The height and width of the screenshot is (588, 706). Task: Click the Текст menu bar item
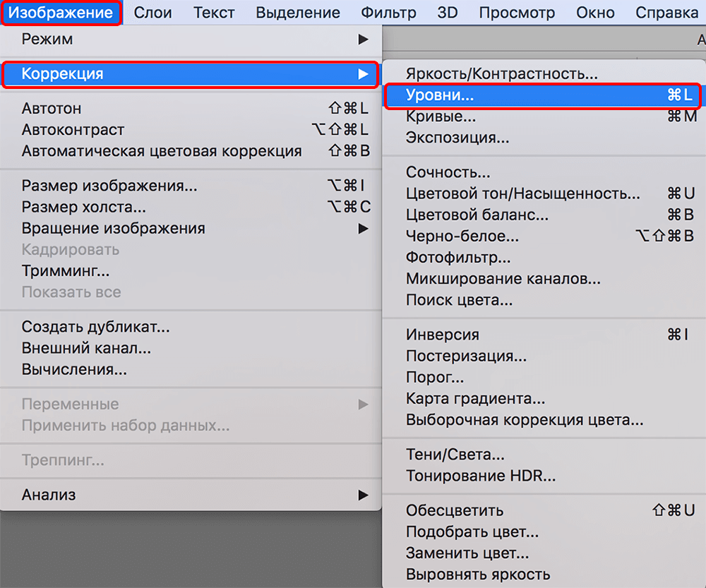[214, 13]
